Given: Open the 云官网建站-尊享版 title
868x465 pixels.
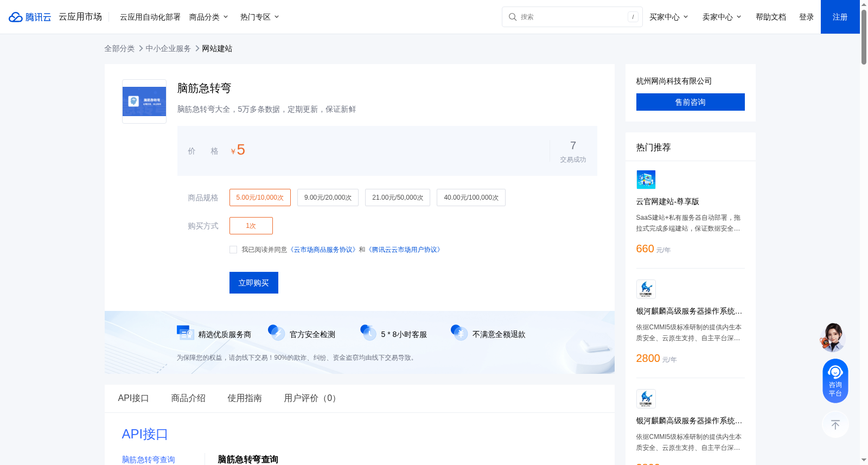Looking at the screenshot, I should point(668,201).
